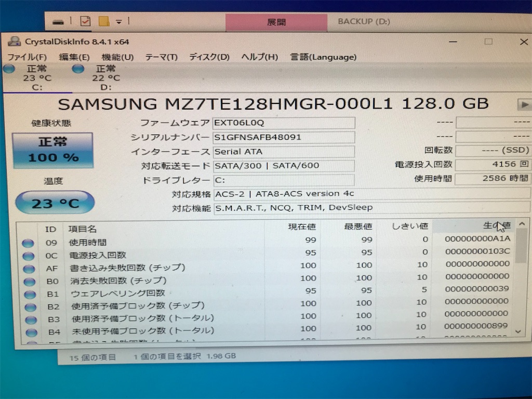The height and width of the screenshot is (399, 532).
Task: Click raw value 000000000899
Action: pyautogui.click(x=476, y=326)
